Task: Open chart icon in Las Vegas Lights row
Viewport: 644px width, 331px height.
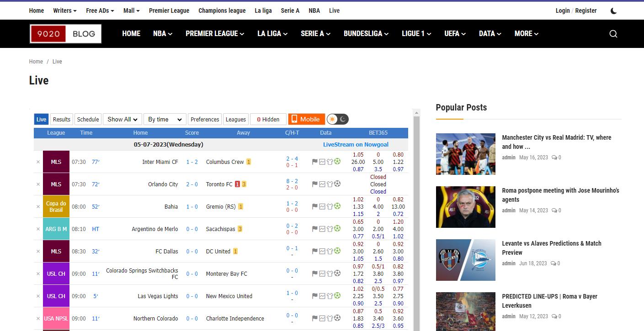Action: pyautogui.click(x=322, y=296)
